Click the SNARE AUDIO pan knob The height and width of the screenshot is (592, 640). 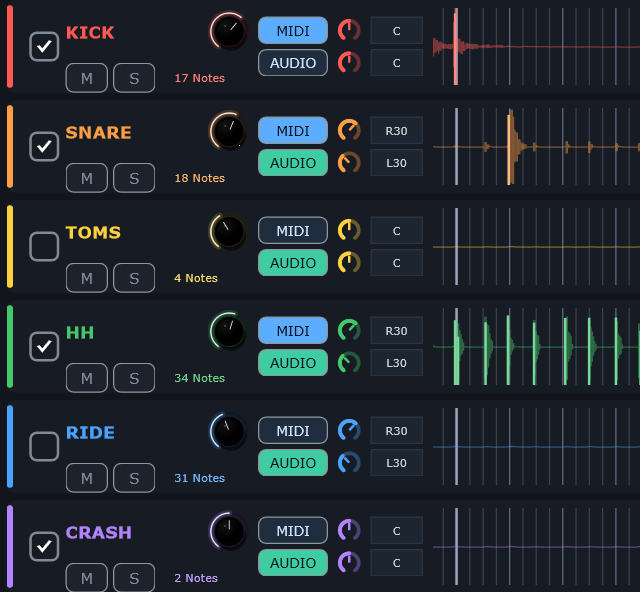[x=349, y=163]
